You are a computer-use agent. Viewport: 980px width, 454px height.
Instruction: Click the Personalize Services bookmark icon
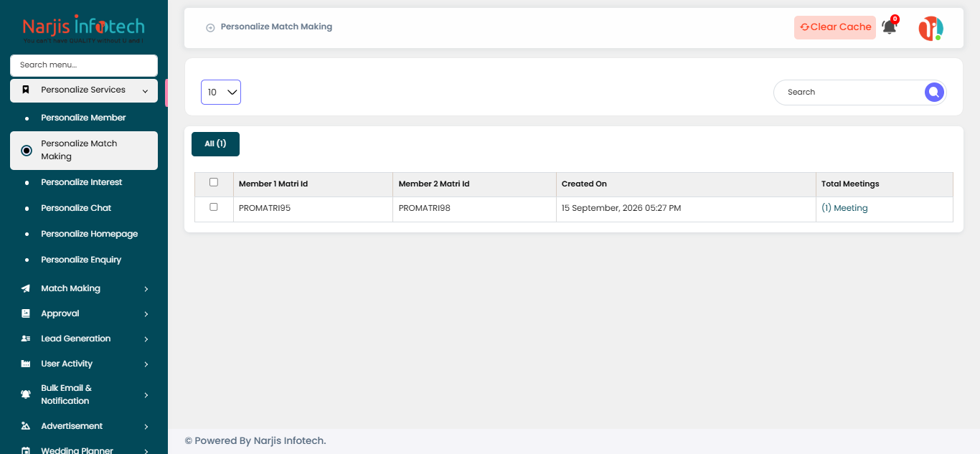(x=26, y=90)
